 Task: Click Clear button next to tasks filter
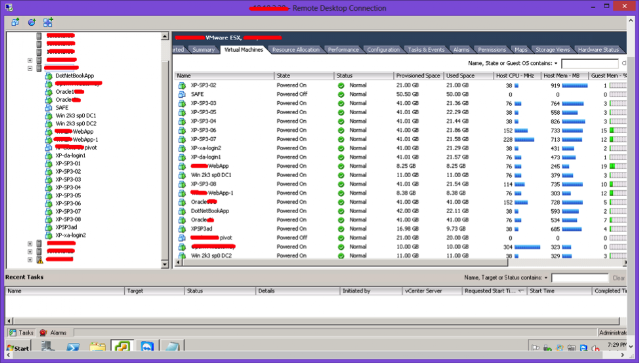pos(618,278)
